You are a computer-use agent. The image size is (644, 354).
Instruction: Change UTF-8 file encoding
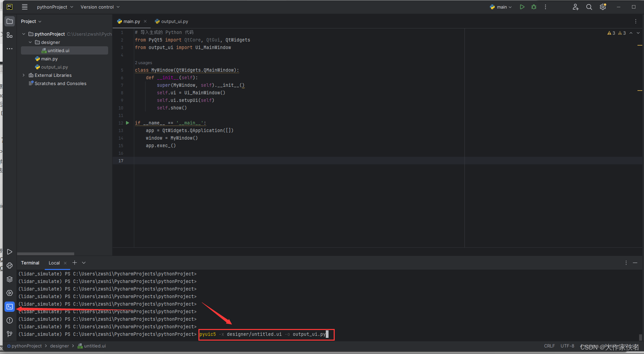coord(567,346)
